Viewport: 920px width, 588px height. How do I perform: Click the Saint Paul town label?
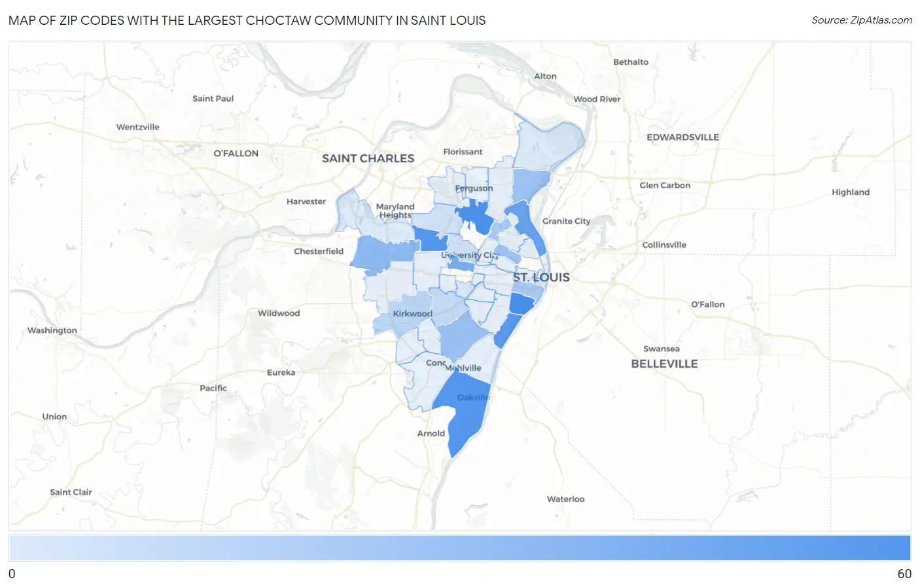tap(213, 99)
